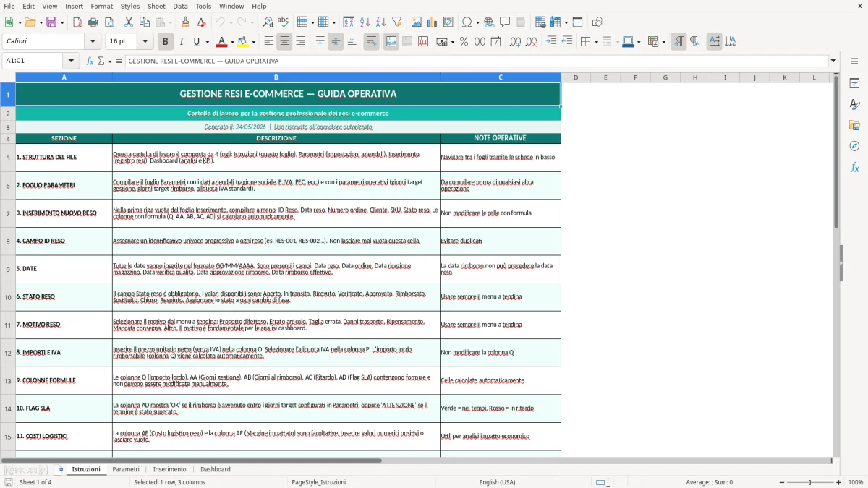The image size is (868, 488).
Task: Open Underline style dropdown arrow
Action: point(207,42)
